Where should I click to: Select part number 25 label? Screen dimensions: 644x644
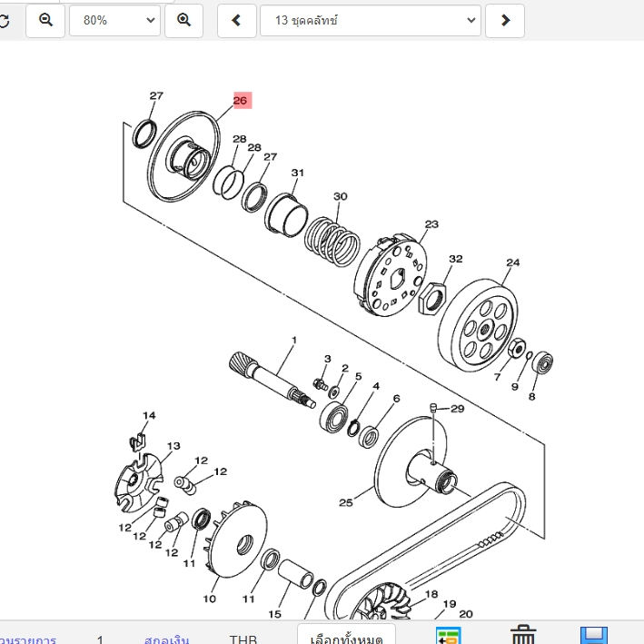tap(346, 502)
